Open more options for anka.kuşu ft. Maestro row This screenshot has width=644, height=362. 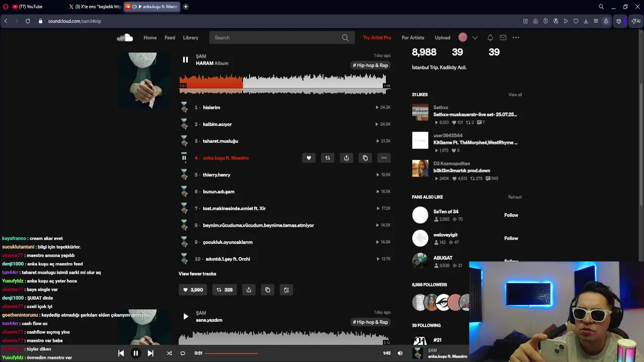tap(384, 158)
